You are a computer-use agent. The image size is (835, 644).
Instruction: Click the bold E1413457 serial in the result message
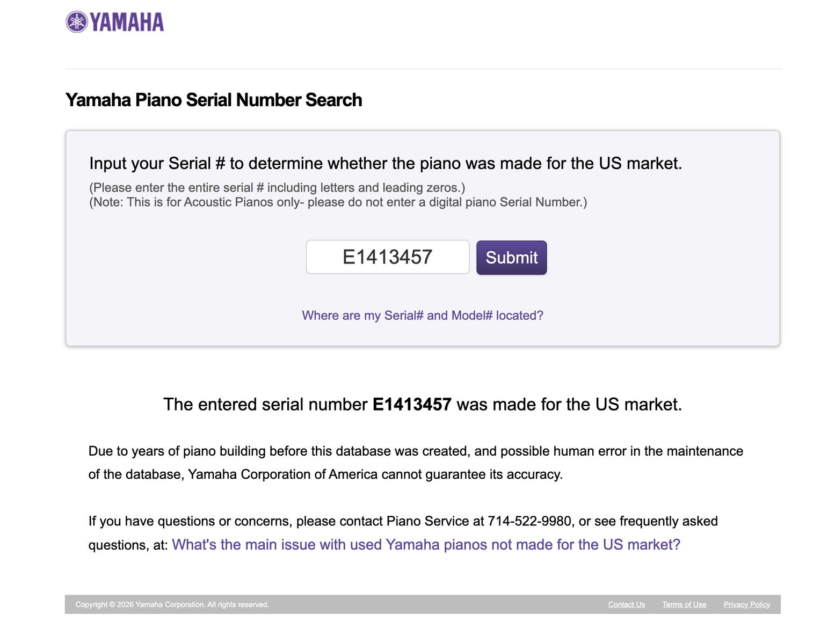[x=412, y=404]
